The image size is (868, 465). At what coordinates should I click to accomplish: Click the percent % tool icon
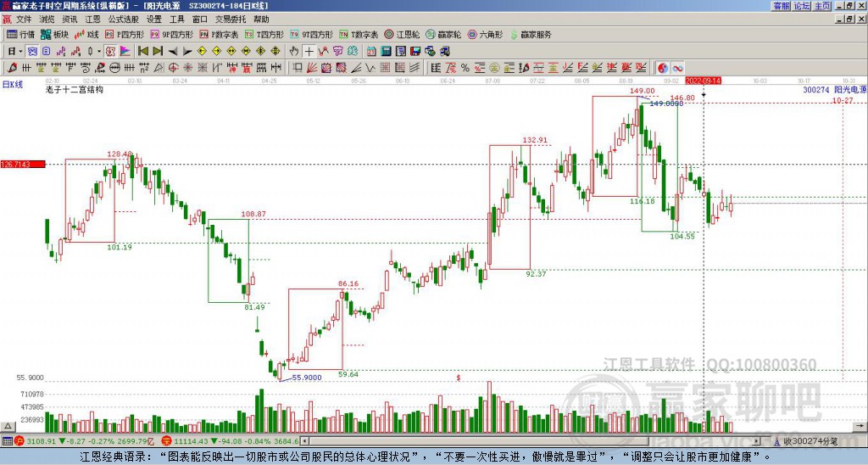click(465, 68)
